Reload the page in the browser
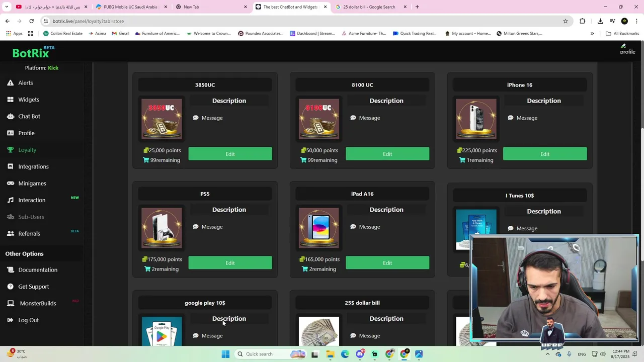The width and height of the screenshot is (644, 362). pyautogui.click(x=31, y=21)
